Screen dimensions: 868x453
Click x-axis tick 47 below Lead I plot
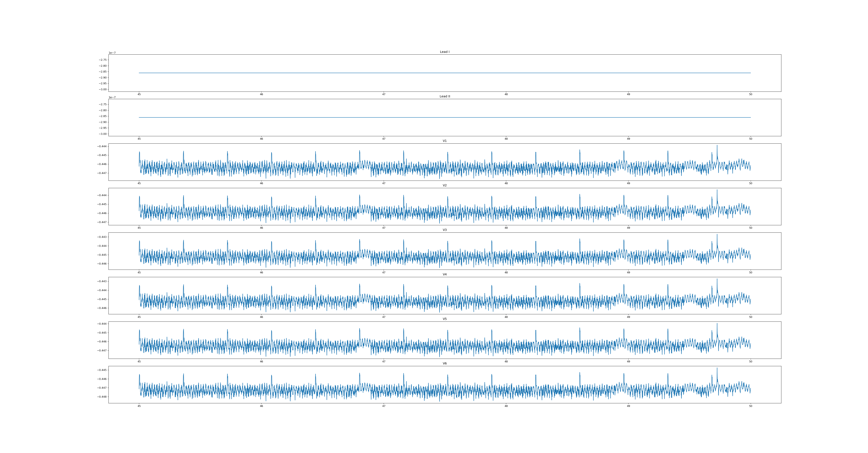(x=384, y=94)
